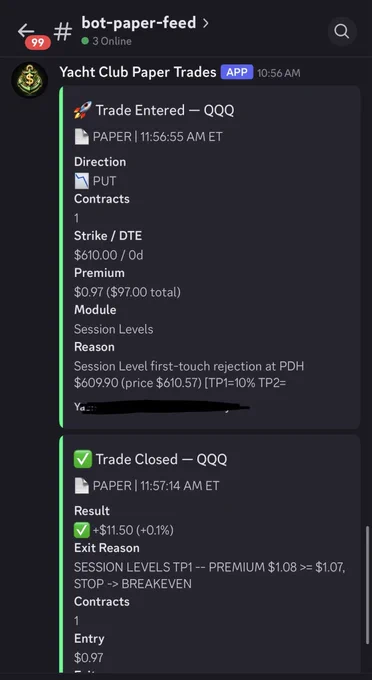372x680 pixels.
Task: Open the search magnifier icon
Action: click(342, 31)
